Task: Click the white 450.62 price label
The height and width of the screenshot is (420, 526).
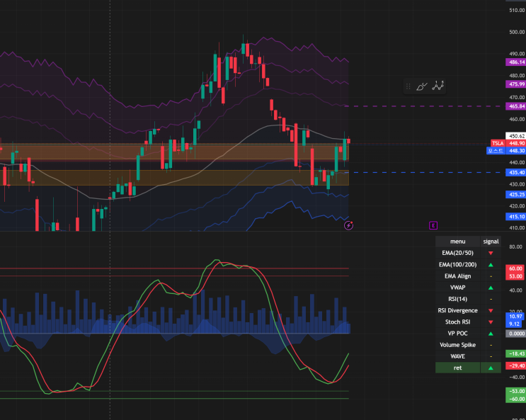Action: coord(515,136)
